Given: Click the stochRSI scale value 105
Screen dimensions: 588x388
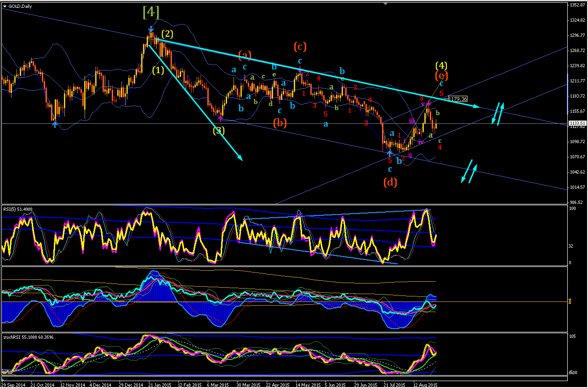Looking at the screenshot, I should tap(572, 337).
